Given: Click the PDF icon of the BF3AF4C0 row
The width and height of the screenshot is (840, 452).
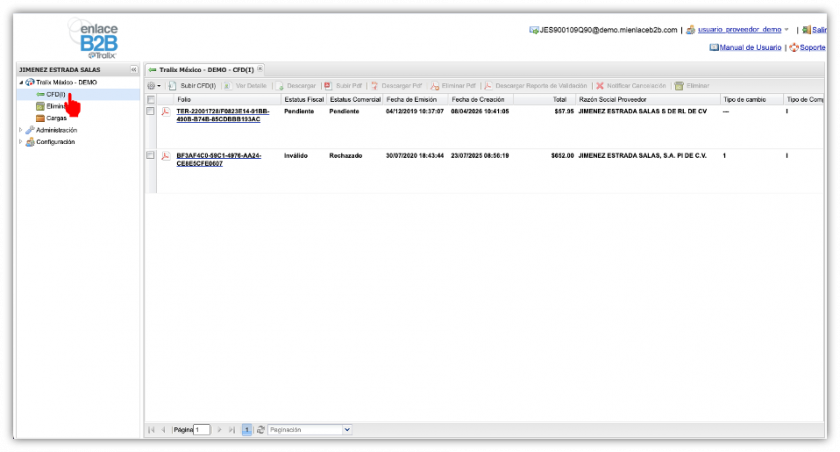Looking at the screenshot, I should (x=166, y=156).
